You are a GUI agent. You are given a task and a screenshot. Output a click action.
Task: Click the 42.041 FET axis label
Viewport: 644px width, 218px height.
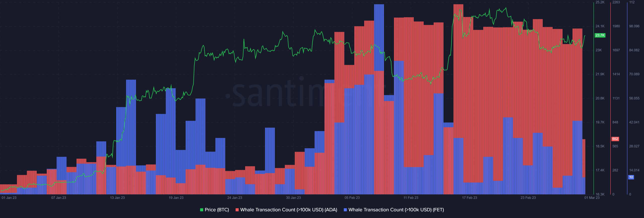pos(634,122)
